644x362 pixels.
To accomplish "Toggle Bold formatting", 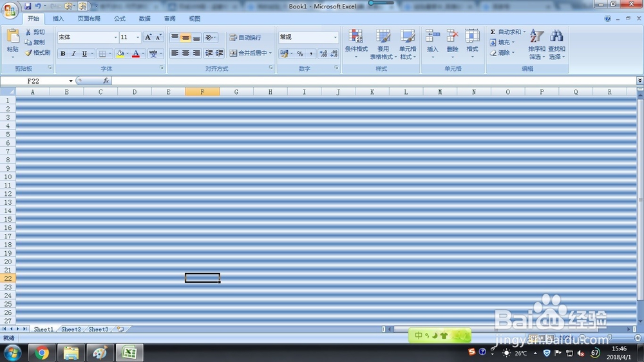I will click(x=63, y=53).
